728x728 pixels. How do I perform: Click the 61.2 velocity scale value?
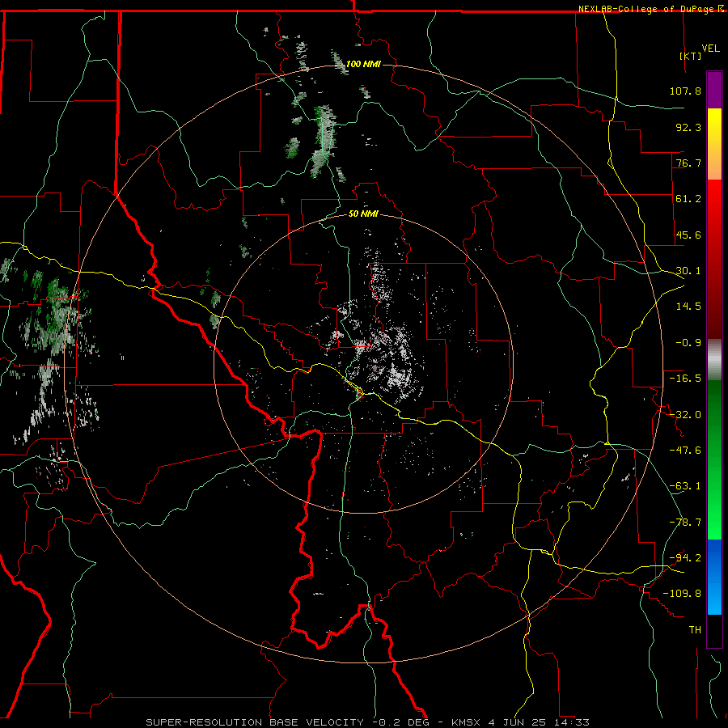point(688,199)
